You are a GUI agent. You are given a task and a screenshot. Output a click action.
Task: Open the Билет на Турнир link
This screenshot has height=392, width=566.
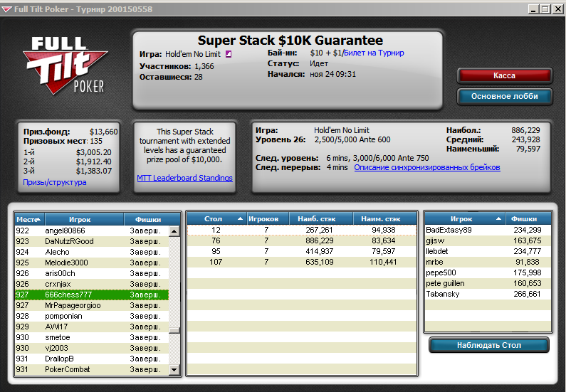click(374, 53)
